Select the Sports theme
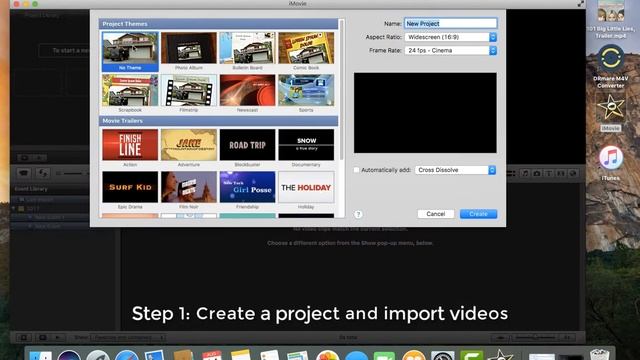Screen dimensions: 640x360 [306, 90]
